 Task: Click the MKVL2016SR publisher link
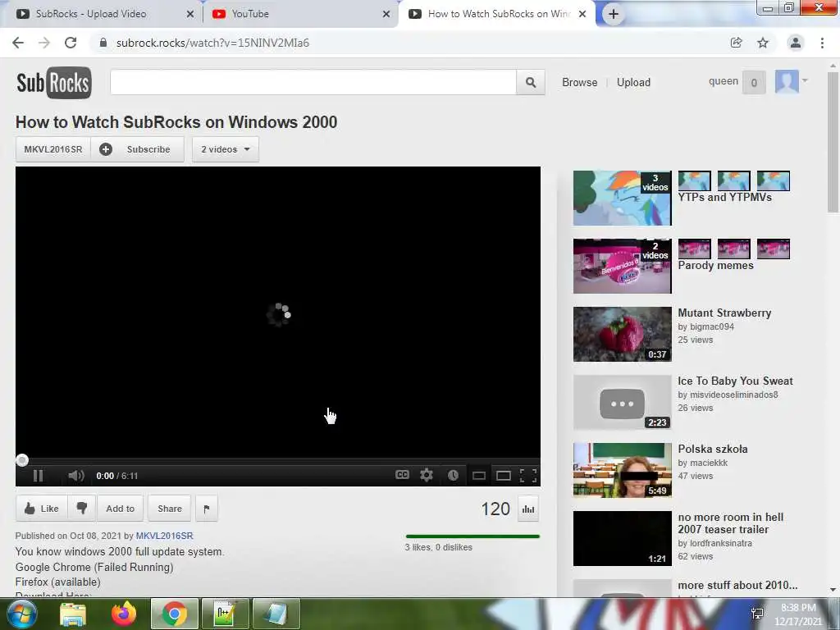coord(164,536)
